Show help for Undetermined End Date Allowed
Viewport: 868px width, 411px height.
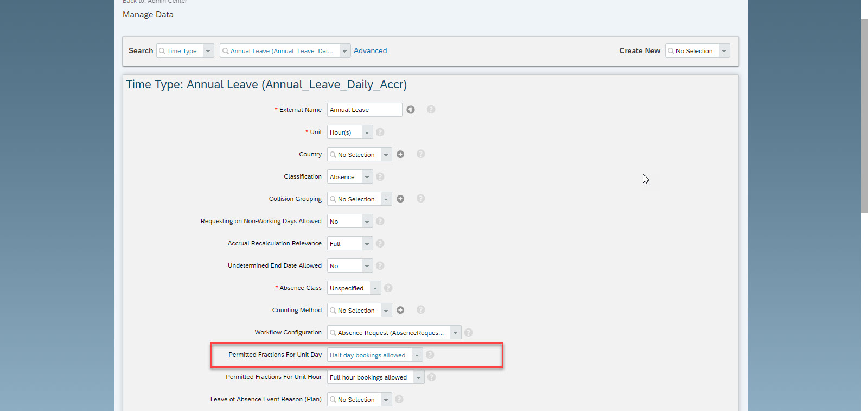click(x=380, y=266)
